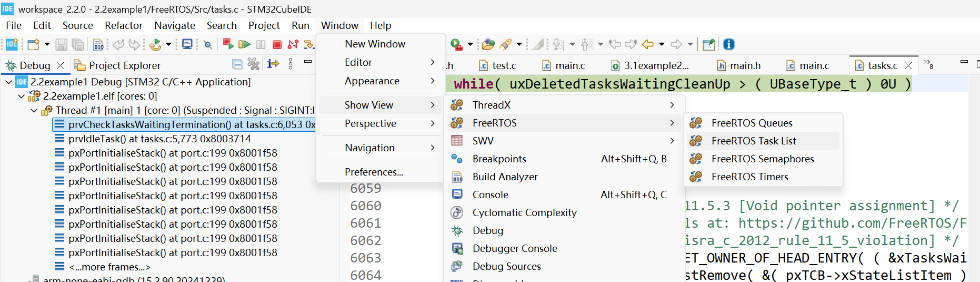Toggle Skip All Breakpoints icon
Viewport: 980px width, 282px height.
coord(208,45)
